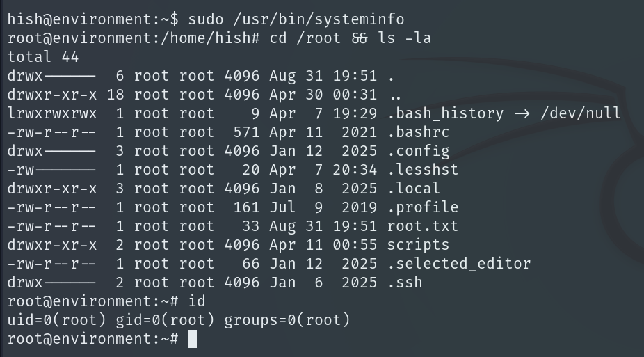Click the sudo /usr/bin/systeminfo command text
The height and width of the screenshot is (357, 644).
click(x=296, y=19)
